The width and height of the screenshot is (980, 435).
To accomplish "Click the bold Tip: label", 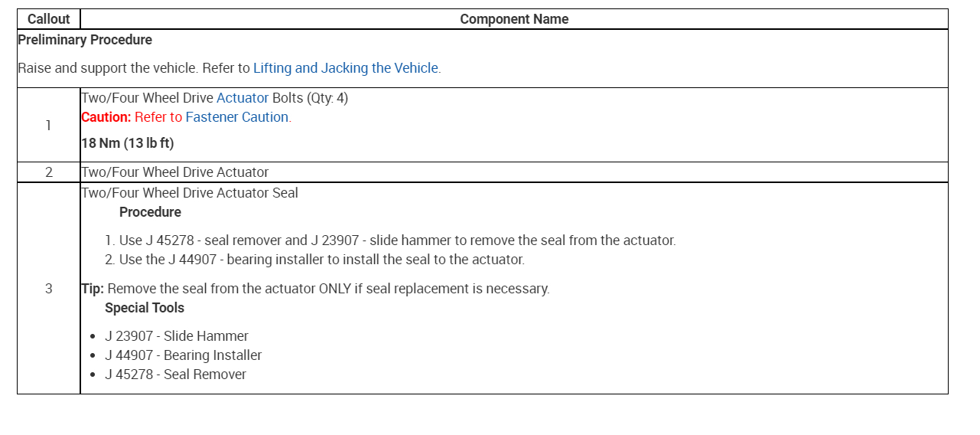I will [93, 289].
